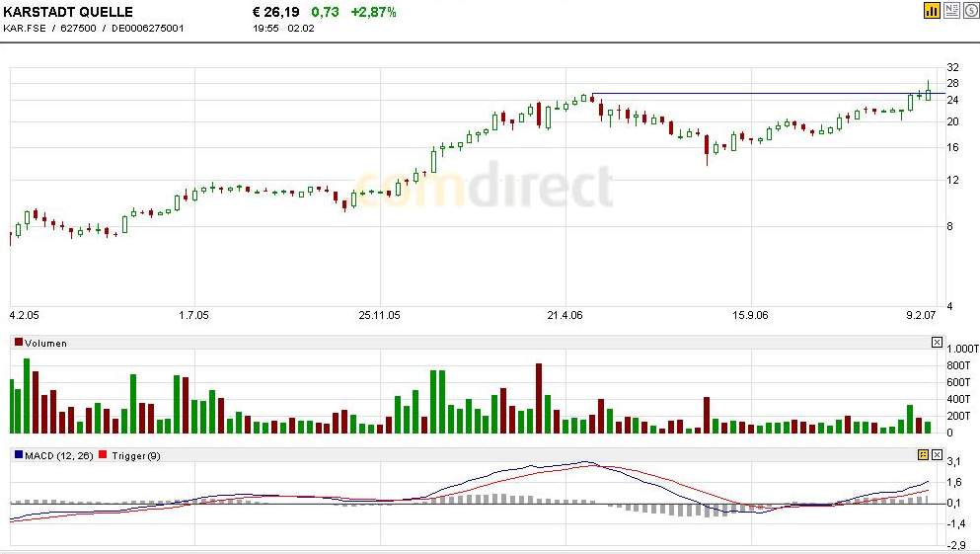The image size is (980, 554).
Task: Open the coin currency icon at top right
Action: pyautogui.click(x=972, y=10)
